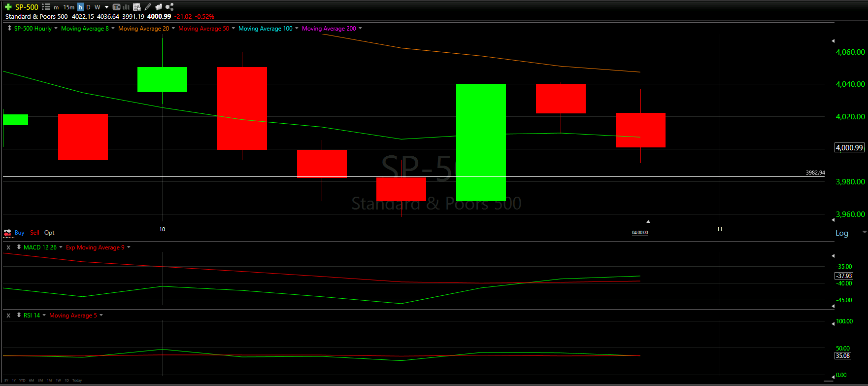The image size is (868, 386).
Task: Click the 04:00:00 time marker
Action: point(640,233)
